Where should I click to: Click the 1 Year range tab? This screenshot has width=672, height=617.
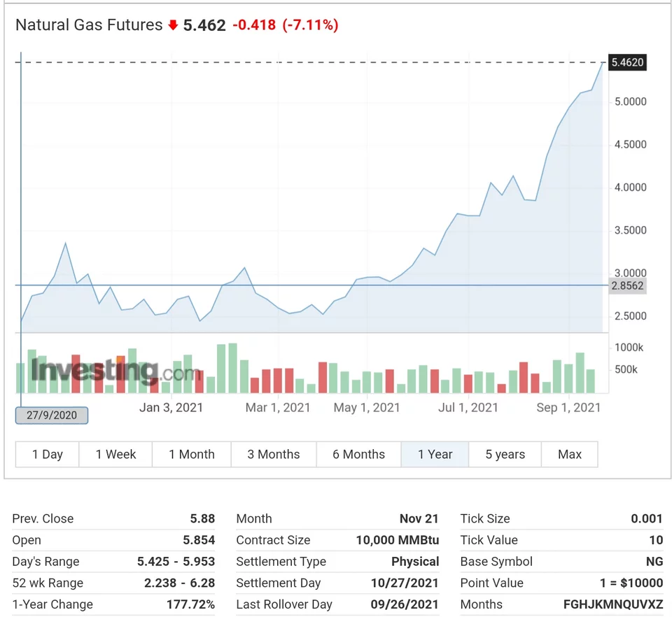435,454
